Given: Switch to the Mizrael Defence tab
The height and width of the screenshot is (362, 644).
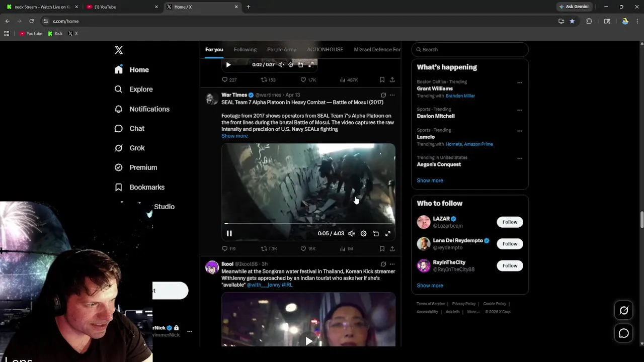Looking at the screenshot, I should point(377,49).
